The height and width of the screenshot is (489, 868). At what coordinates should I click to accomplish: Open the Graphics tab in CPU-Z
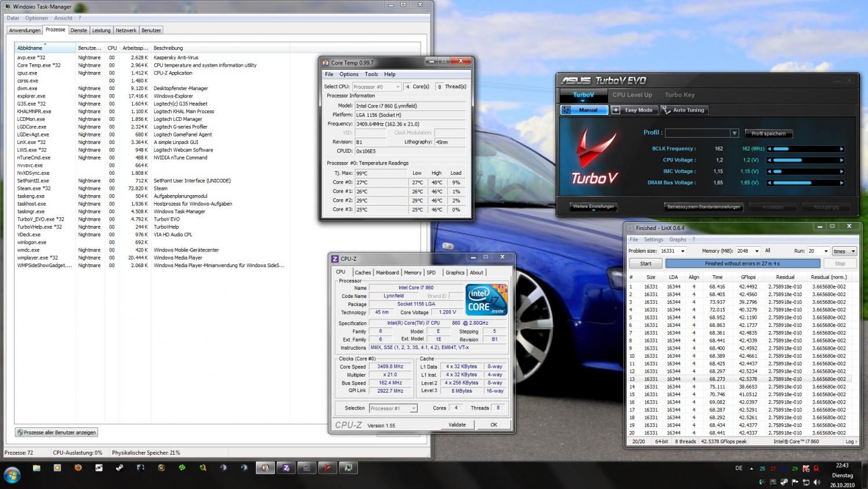click(x=455, y=272)
